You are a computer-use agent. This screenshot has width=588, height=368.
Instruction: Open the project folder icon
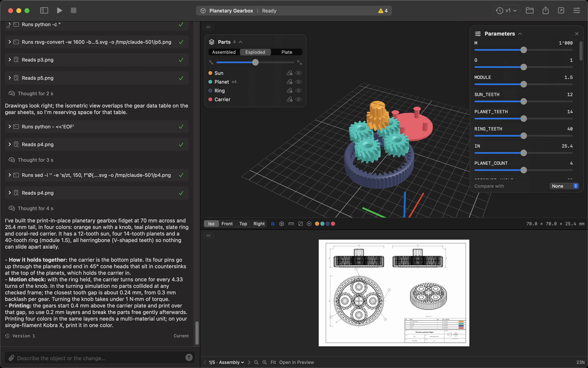(x=530, y=11)
